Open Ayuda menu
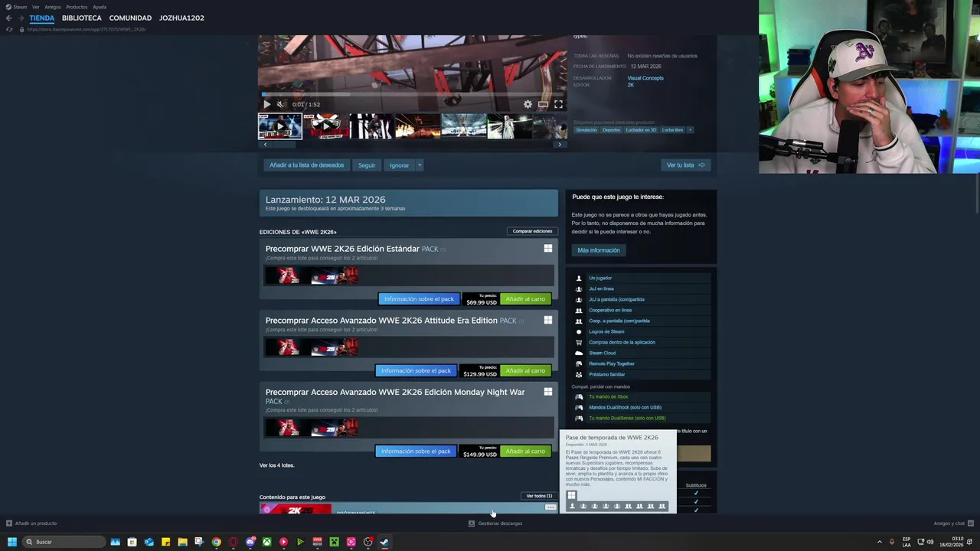Screen dimensions: 980x551 click(100, 7)
